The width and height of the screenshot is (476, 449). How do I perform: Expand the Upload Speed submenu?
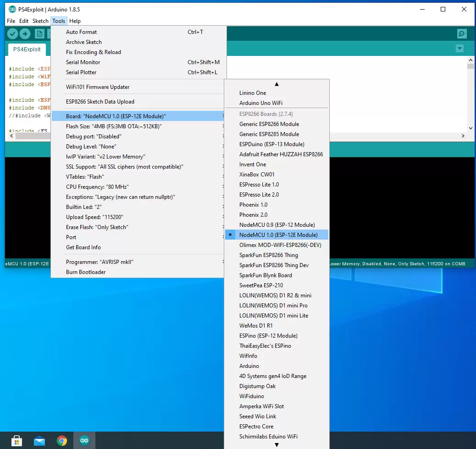click(138, 217)
